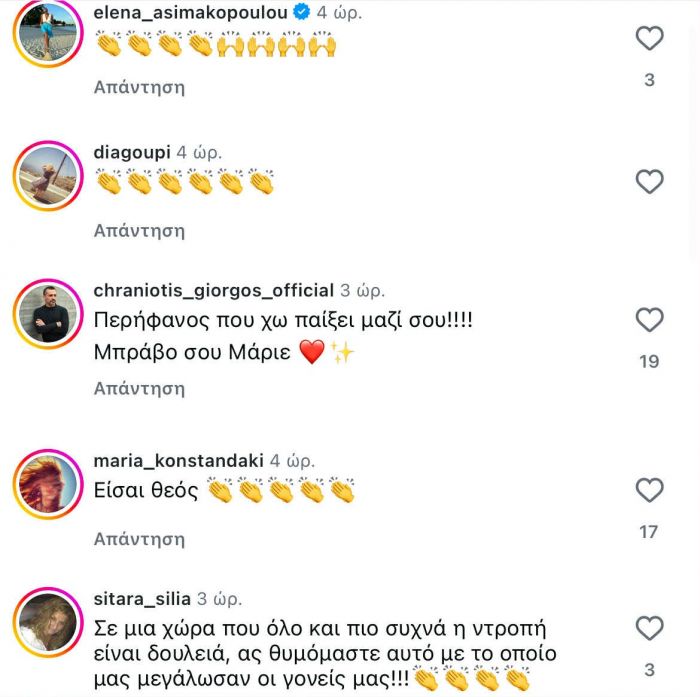
Task: Reply to maria_konstandaki's comment
Action: click(x=139, y=539)
